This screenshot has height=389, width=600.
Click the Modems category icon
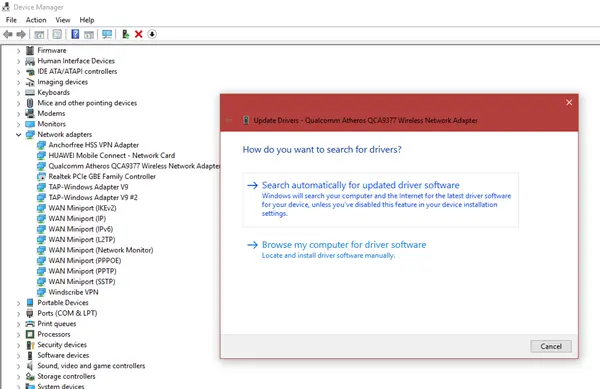pos(30,113)
